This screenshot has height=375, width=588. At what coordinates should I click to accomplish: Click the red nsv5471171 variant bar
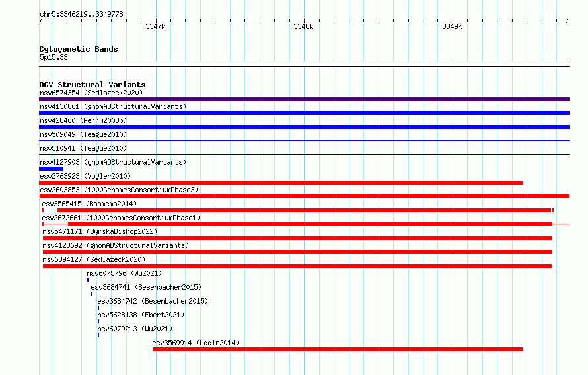297,238
